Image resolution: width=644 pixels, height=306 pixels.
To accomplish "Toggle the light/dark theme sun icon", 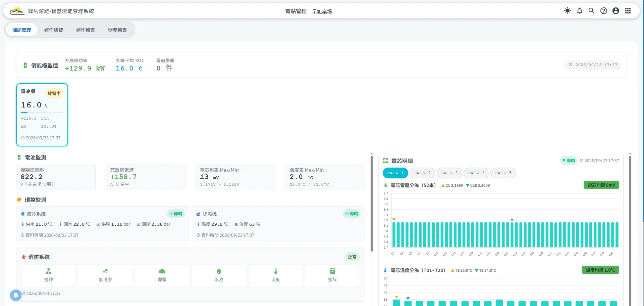I will point(567,11).
